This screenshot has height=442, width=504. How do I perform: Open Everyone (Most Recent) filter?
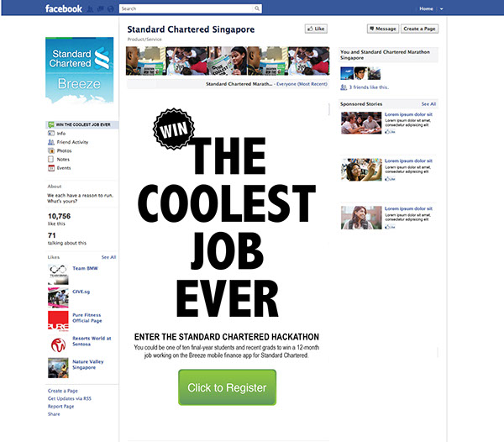click(x=302, y=84)
